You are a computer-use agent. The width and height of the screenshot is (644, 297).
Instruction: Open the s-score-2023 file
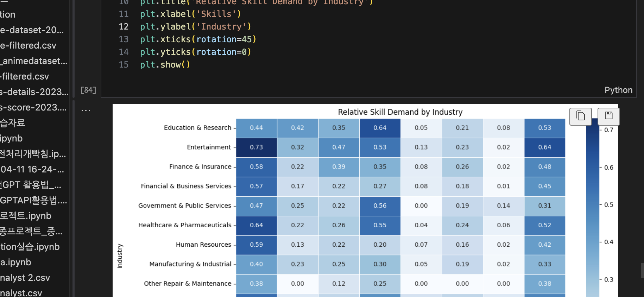click(33, 107)
